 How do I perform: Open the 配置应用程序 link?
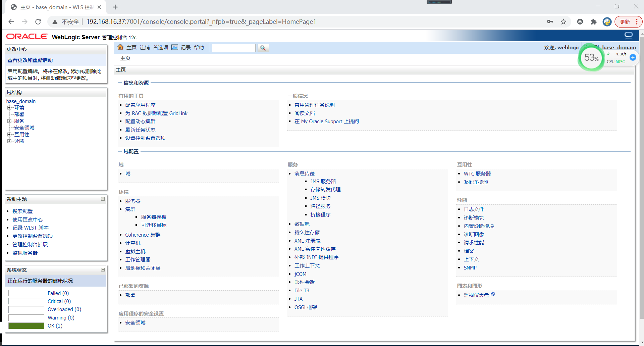140,105
